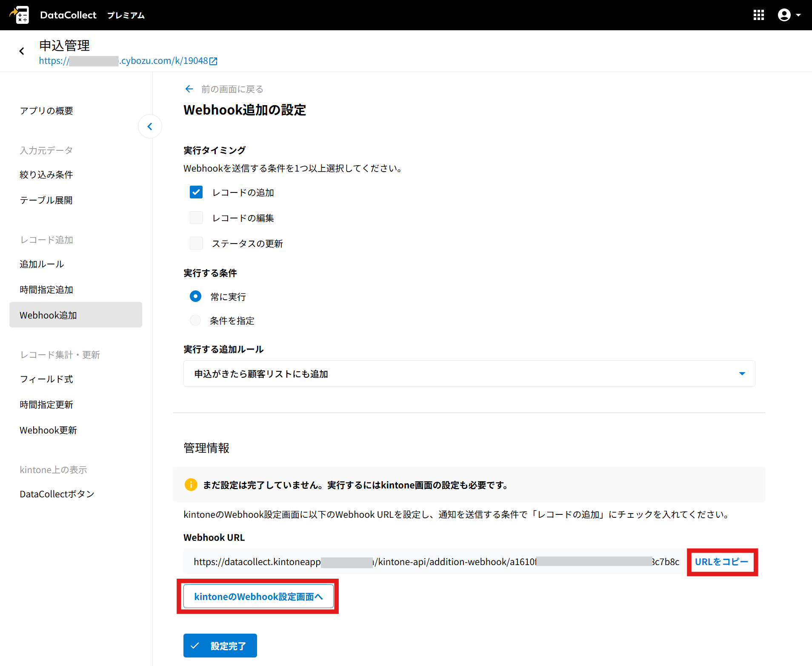812x666 pixels.
Task: Collapse the sidebar with the round chevron
Action: pos(150,126)
